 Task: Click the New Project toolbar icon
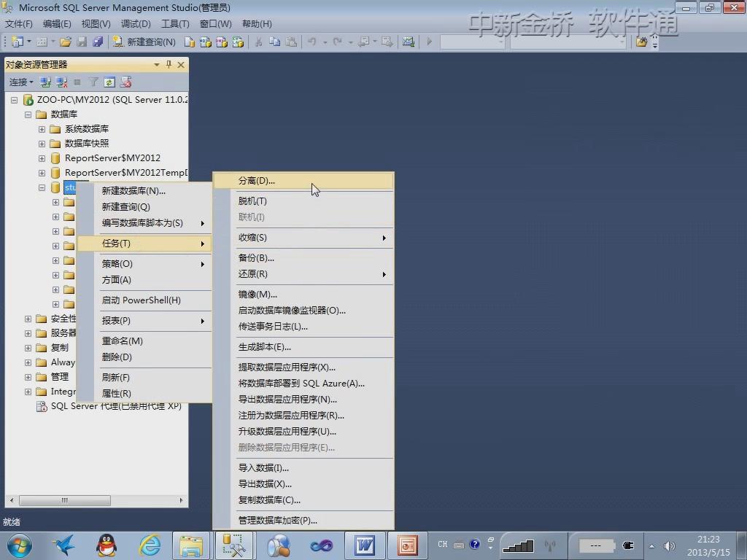(18, 42)
